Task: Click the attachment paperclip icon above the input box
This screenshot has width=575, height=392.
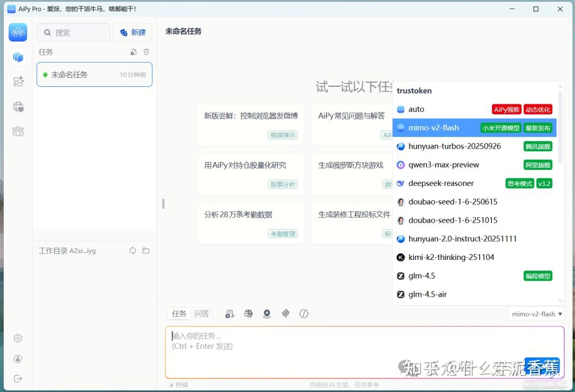Action: 285,314
